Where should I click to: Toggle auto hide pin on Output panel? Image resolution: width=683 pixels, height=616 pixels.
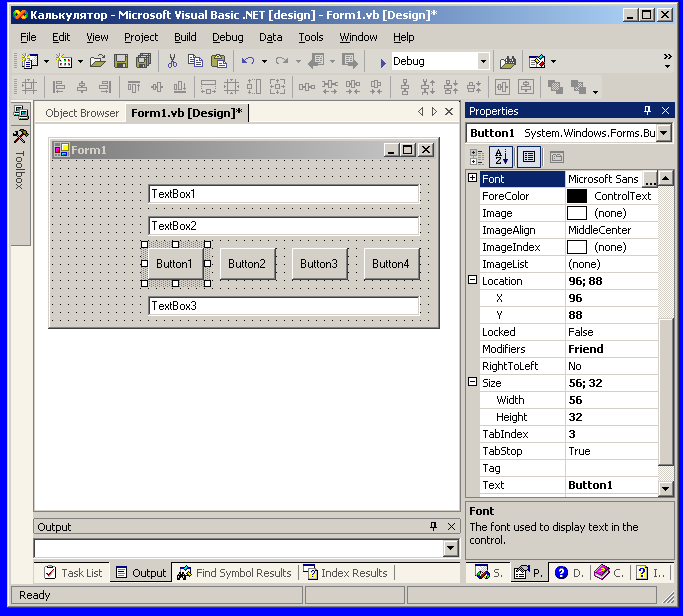coord(433,526)
